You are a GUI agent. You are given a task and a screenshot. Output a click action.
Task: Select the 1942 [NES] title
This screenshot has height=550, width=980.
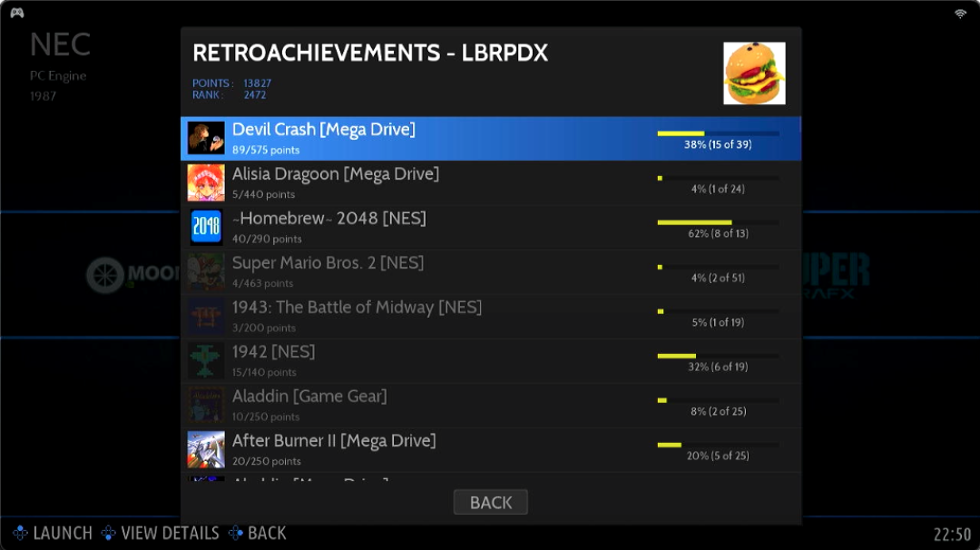(x=274, y=351)
